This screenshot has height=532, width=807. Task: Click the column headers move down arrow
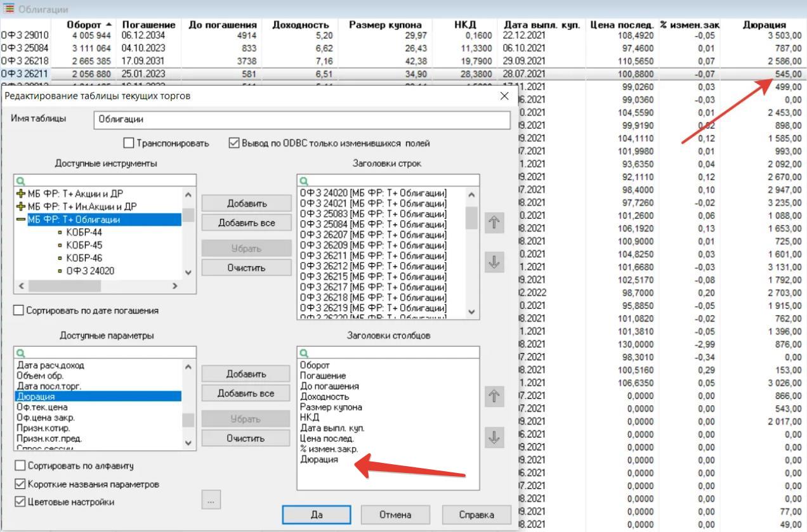pos(494,437)
